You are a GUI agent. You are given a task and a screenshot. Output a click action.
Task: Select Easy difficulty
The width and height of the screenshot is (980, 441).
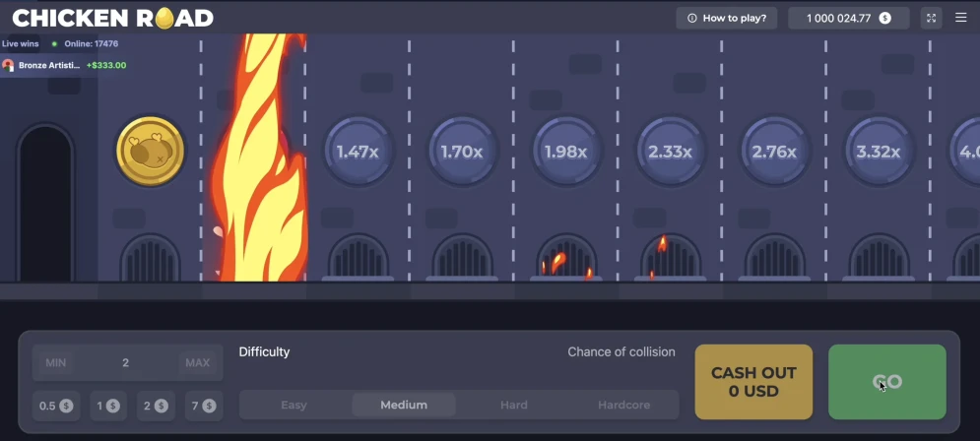[294, 405]
